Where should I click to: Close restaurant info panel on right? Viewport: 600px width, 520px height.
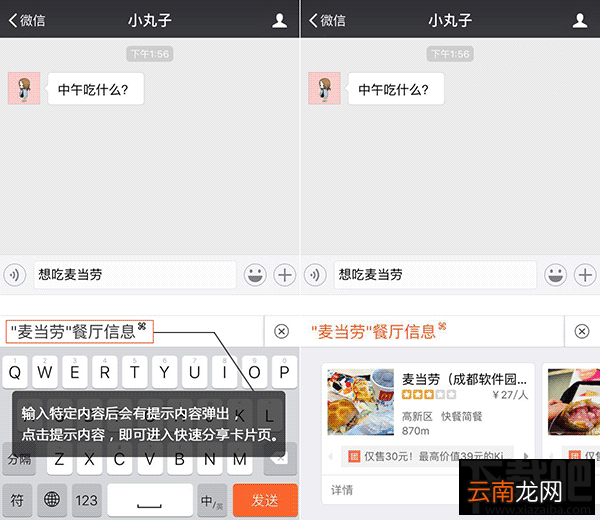pyautogui.click(x=582, y=331)
